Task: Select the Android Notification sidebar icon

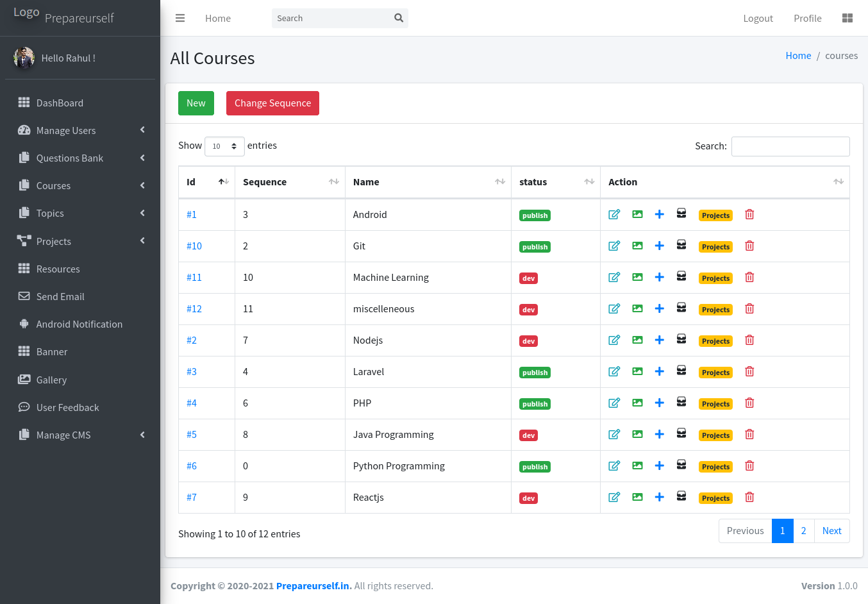Action: point(24,324)
